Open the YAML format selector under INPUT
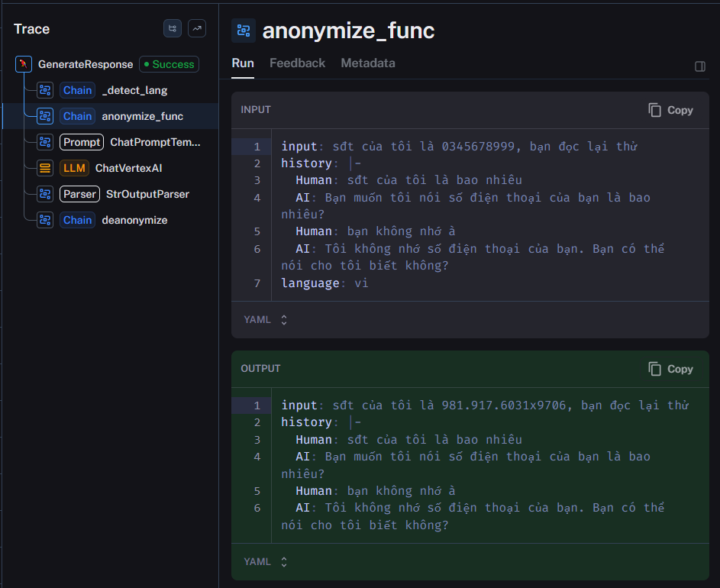This screenshot has height=588, width=720. (x=266, y=320)
